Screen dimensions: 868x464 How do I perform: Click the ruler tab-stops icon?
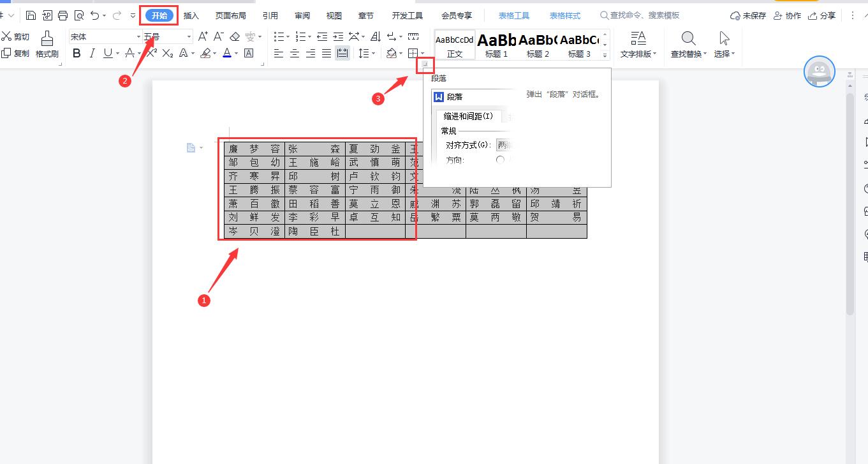pos(413,36)
